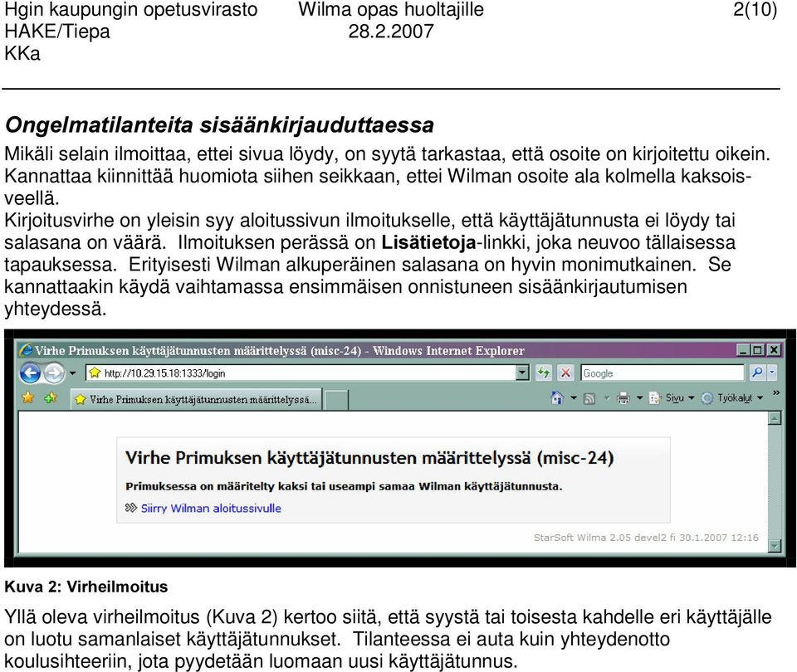Click the error heading with 'misc-24'
This screenshot has height=672, width=797.
click(x=369, y=458)
